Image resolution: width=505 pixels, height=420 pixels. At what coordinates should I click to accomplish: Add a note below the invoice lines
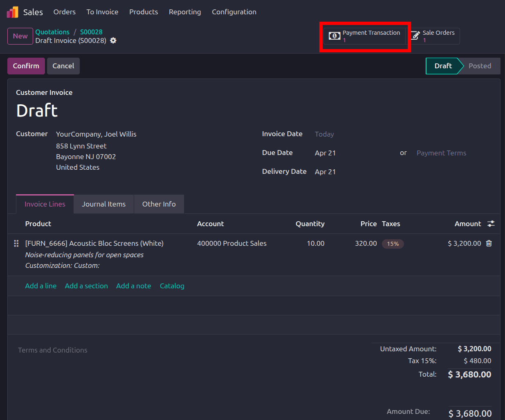133,285
